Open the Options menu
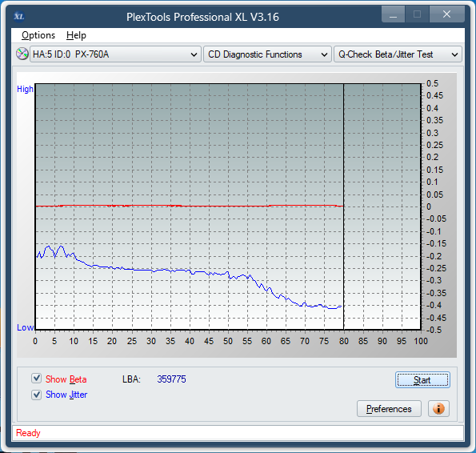Viewport: 476px width, 453px height. (38, 35)
